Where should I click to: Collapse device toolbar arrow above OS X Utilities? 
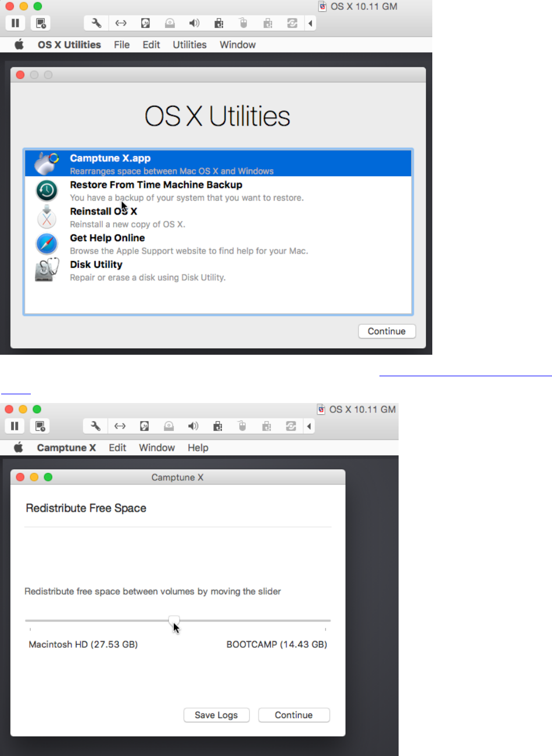(310, 23)
